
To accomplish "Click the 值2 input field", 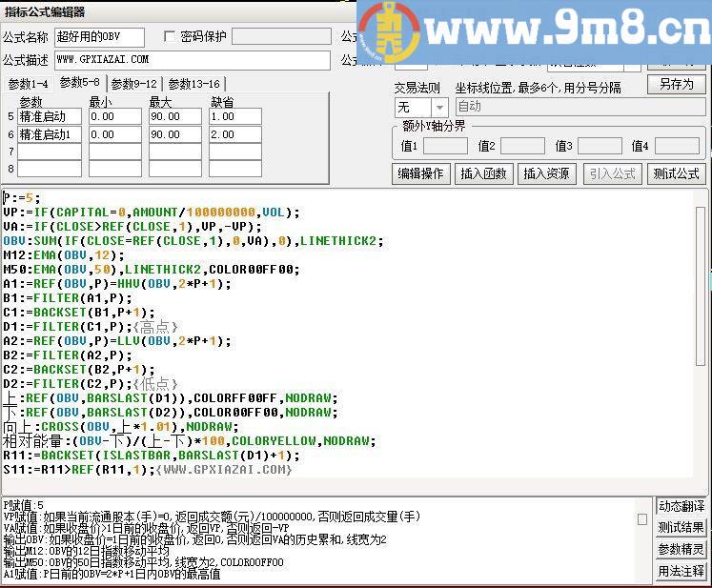I will pyautogui.click(x=522, y=146).
